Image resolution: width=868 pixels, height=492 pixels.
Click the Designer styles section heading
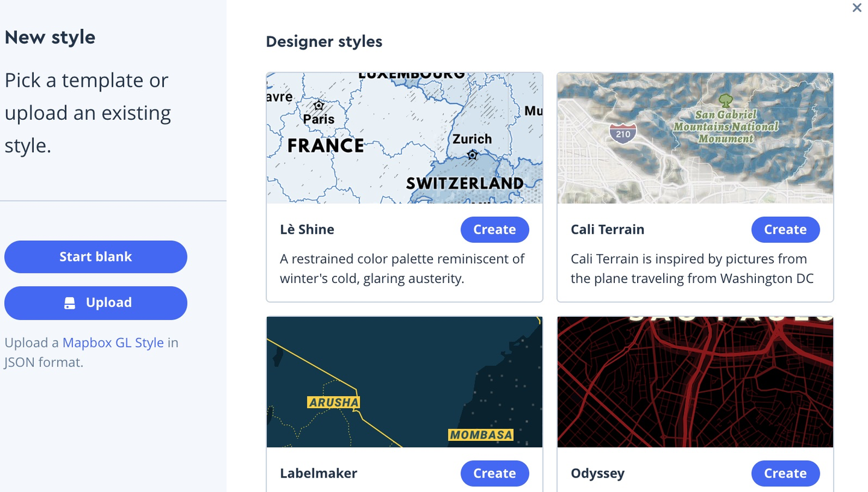pyautogui.click(x=324, y=42)
